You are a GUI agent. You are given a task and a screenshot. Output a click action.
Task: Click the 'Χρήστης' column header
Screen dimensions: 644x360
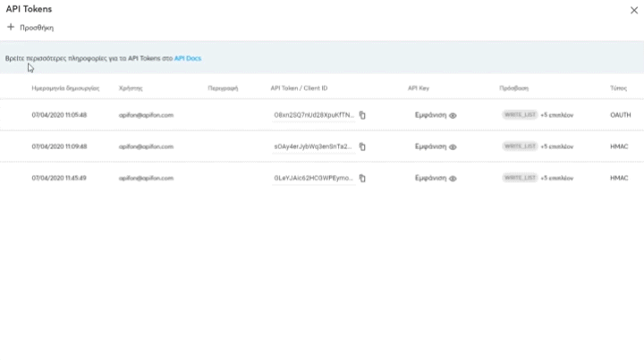click(131, 89)
